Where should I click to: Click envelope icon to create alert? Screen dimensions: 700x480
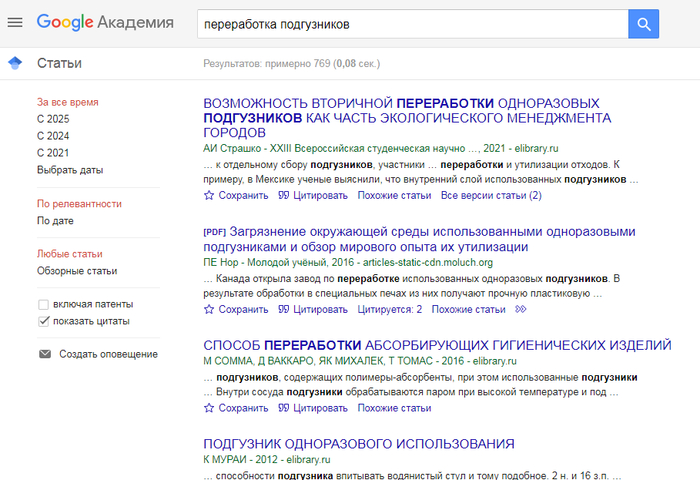44,354
